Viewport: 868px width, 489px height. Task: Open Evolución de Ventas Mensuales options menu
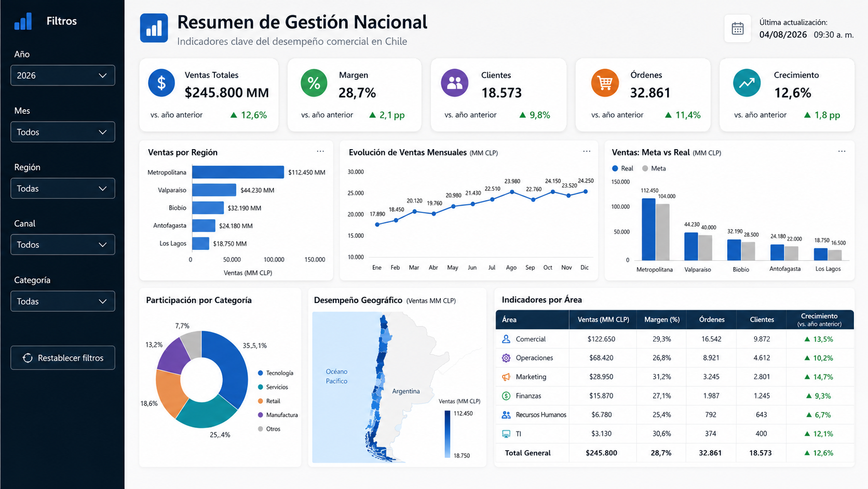(x=587, y=151)
